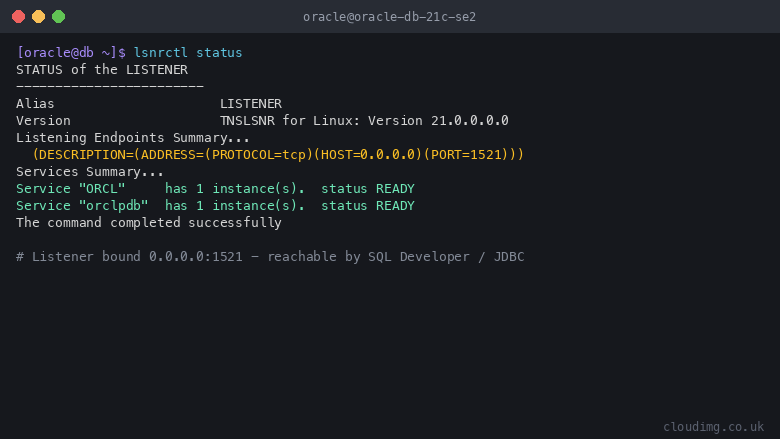Click the red close window button

pos(18,16)
